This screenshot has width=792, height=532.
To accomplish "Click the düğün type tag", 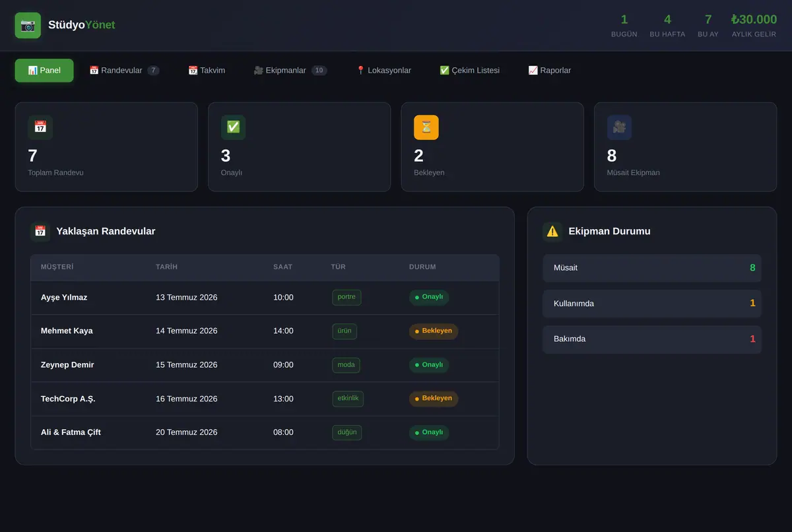I will click(347, 432).
